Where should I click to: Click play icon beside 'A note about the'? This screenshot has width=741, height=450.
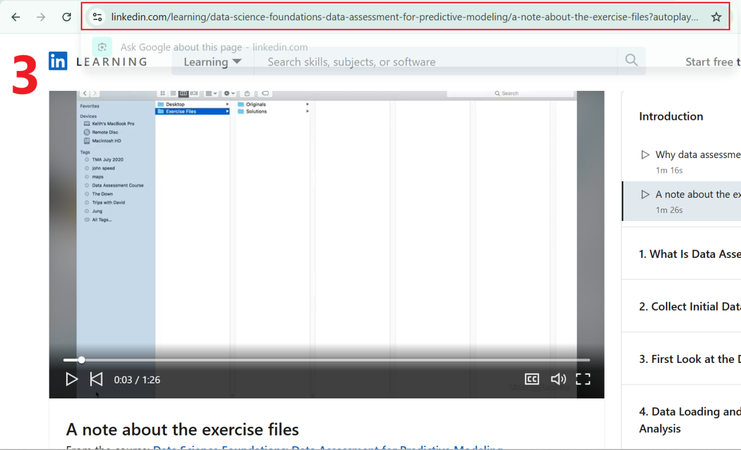[645, 194]
